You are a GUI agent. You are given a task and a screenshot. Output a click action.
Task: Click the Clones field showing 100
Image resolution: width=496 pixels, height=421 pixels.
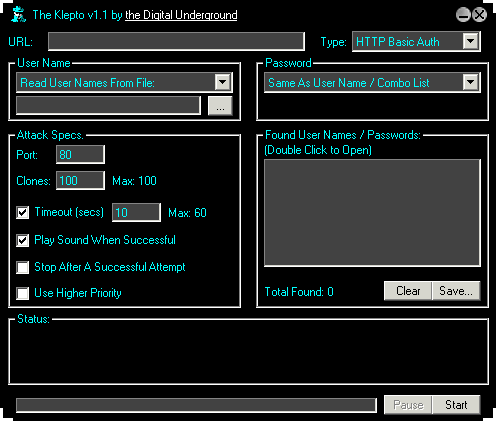click(x=80, y=181)
